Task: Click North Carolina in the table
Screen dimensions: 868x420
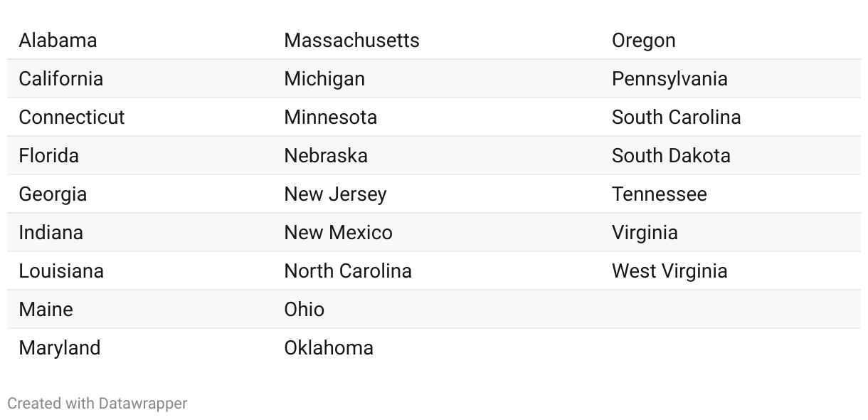Action: 348,271
